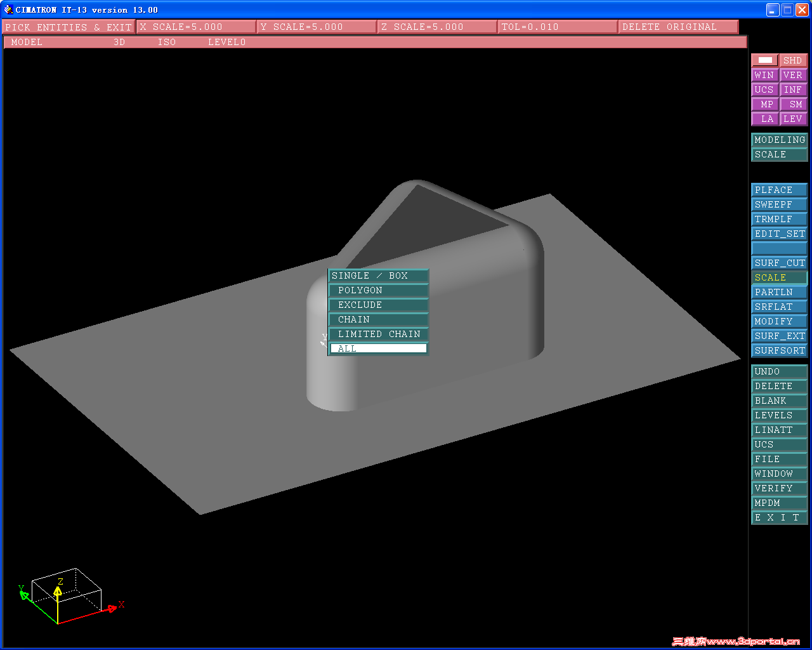Click the white color box beside SHD

point(765,60)
